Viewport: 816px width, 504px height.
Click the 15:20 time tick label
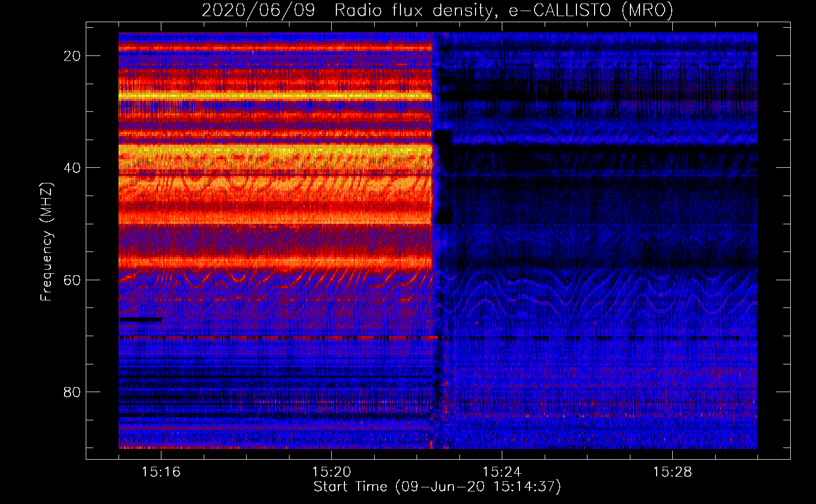click(331, 472)
